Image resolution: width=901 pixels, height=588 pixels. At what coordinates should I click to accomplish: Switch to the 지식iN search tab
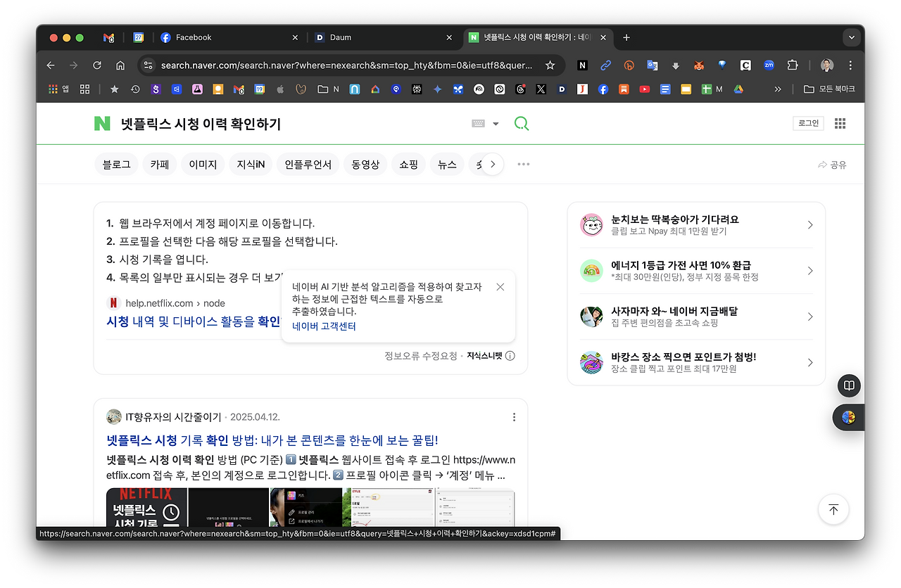(251, 165)
